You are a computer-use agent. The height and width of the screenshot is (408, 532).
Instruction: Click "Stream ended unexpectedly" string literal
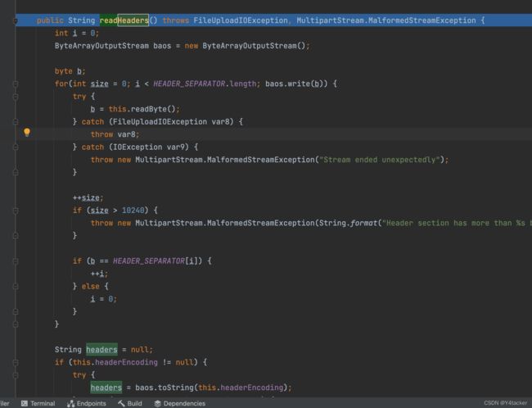pyautogui.click(x=379, y=160)
